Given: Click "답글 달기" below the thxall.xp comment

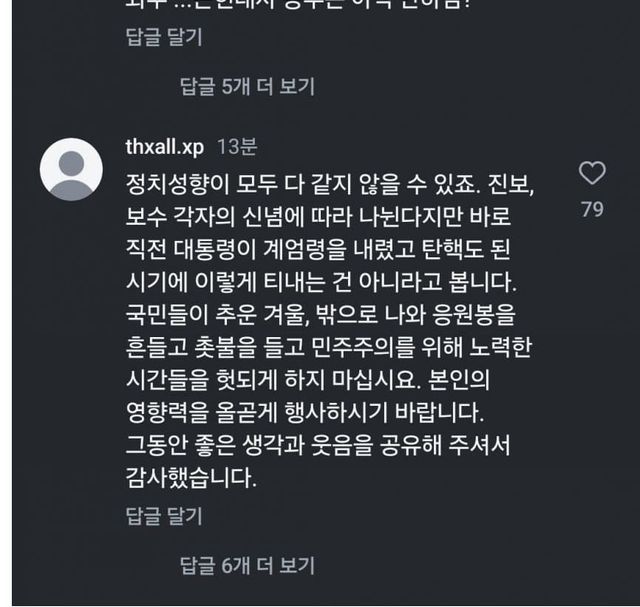Looking at the screenshot, I should pos(164,516).
